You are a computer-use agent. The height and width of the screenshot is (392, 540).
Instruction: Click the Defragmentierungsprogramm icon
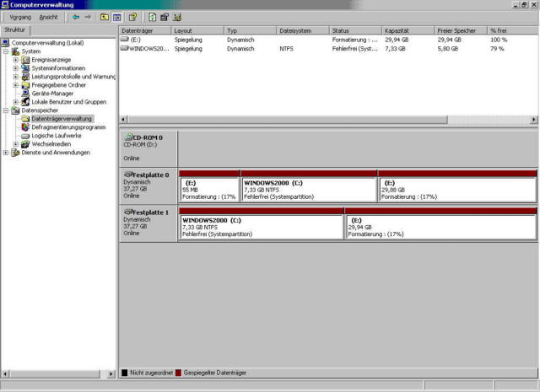25,127
